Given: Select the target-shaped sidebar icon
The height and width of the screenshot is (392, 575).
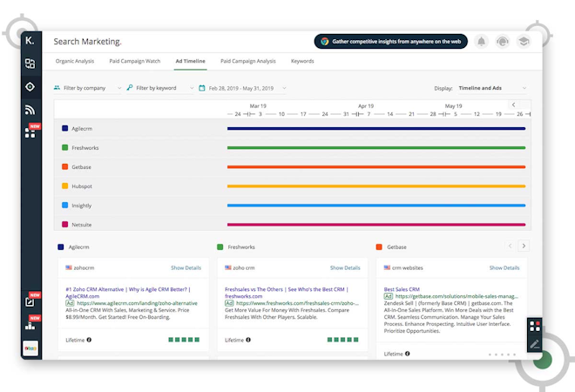Looking at the screenshot, I should tap(30, 86).
